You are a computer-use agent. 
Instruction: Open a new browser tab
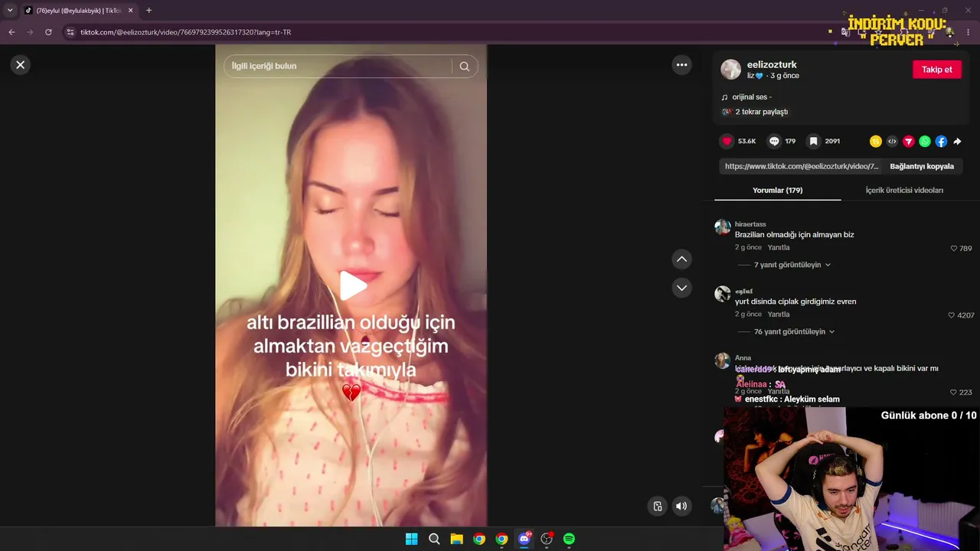(149, 11)
